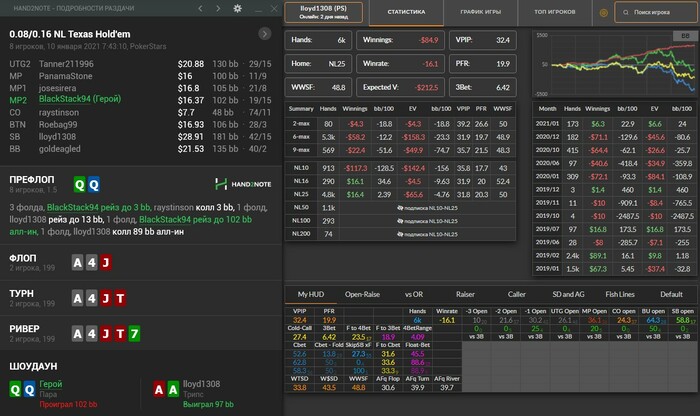700x416 pixels.
Task: Click the green Q preflop card
Action: 79,184
